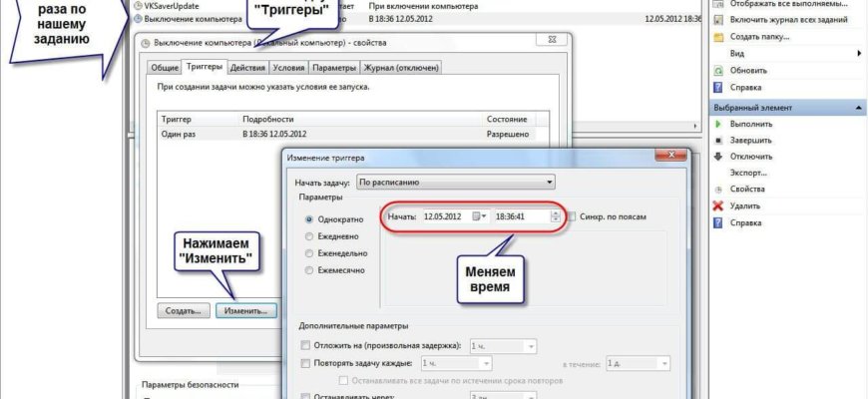Screen dimensions: 868x399
Task: Switch to the Триггеры tab
Action: pos(205,67)
